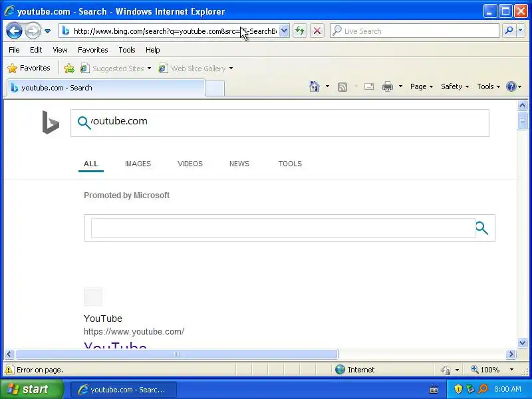Click horizontal scrollbar right arrow
Screen dimensions: 532x399
[511, 354]
